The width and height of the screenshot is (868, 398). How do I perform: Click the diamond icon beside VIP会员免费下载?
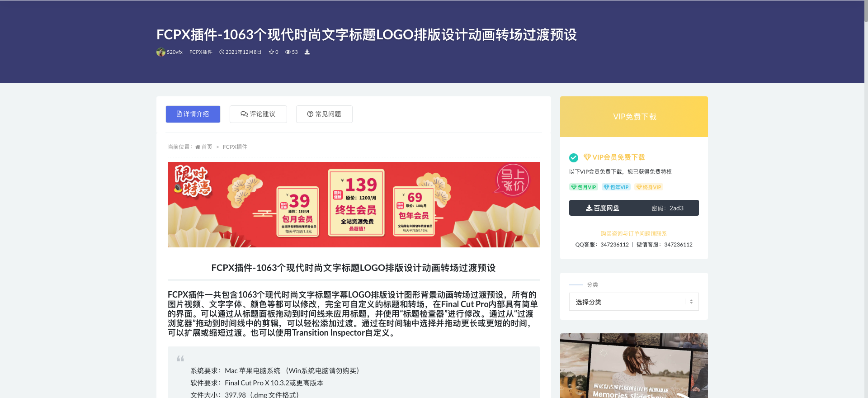point(587,157)
